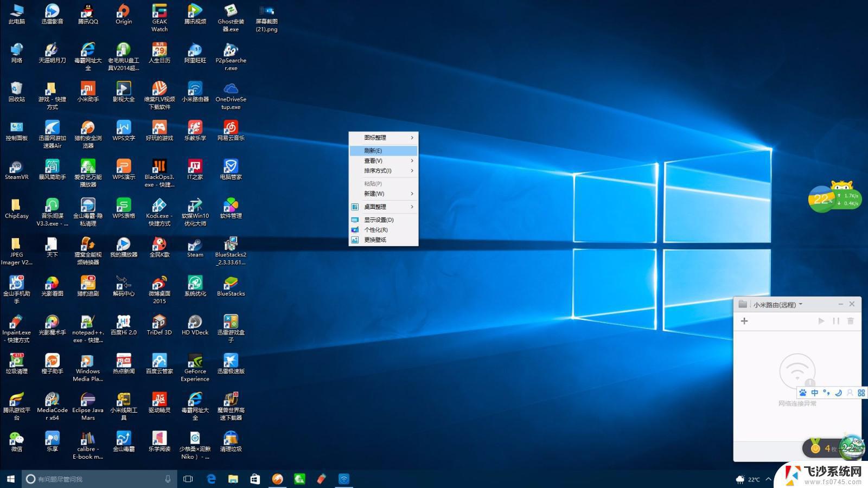Select the 腾讯视频 desktop icon
Image resolution: width=868 pixels, height=488 pixels.
pyautogui.click(x=195, y=14)
